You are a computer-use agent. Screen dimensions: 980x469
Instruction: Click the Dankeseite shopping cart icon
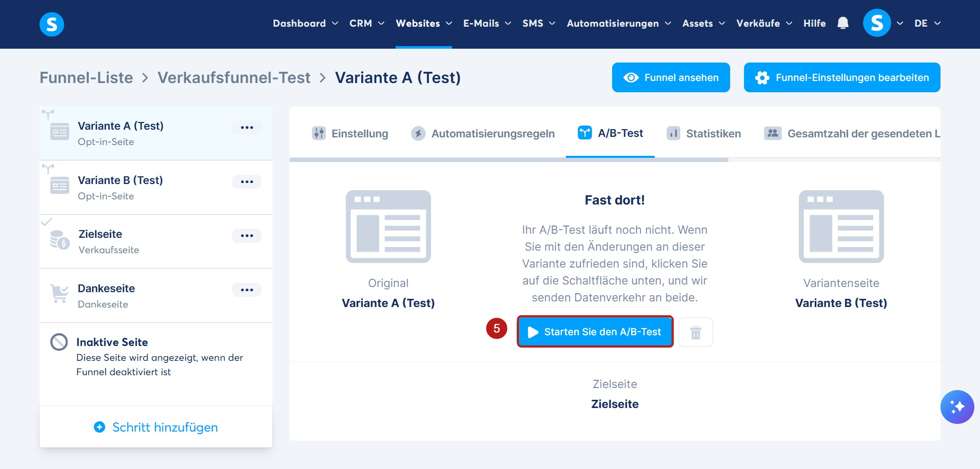point(60,294)
